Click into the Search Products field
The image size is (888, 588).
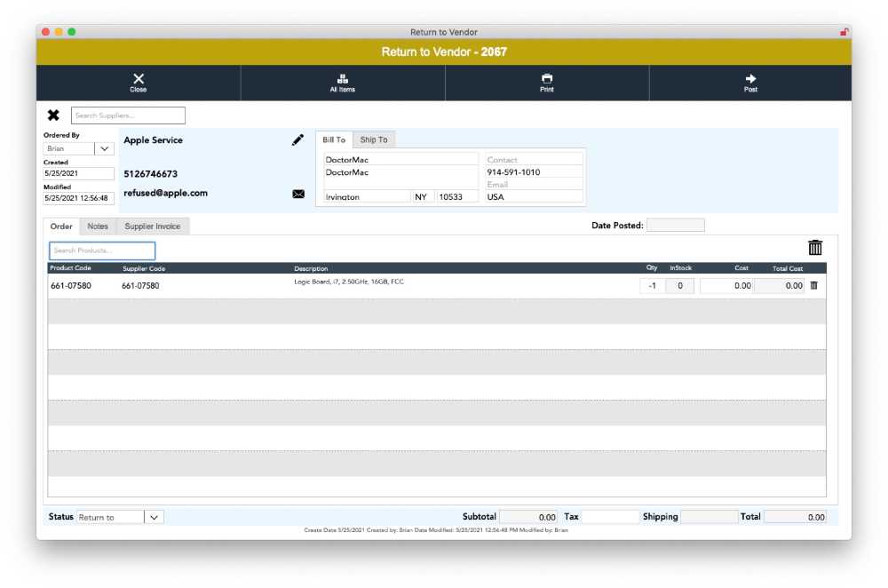point(102,250)
